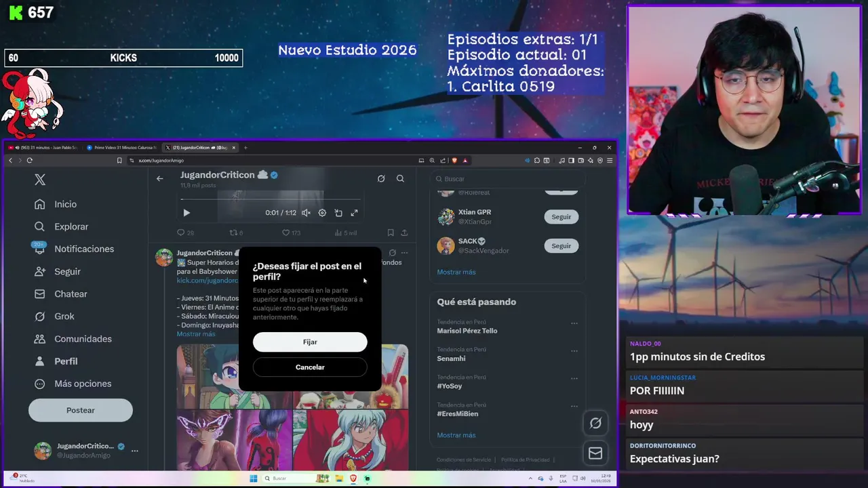Open Chatear in the sidebar
The height and width of the screenshot is (488, 868).
62,293
